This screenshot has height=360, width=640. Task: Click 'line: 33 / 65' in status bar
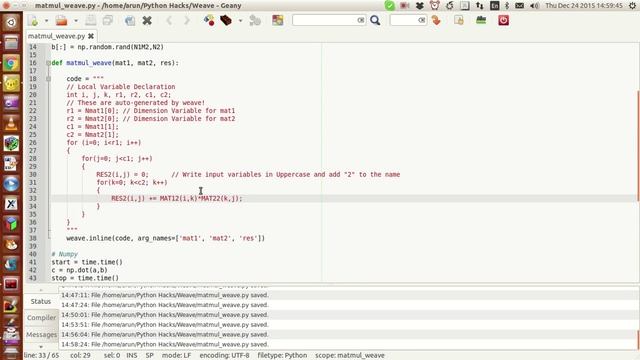42,355
